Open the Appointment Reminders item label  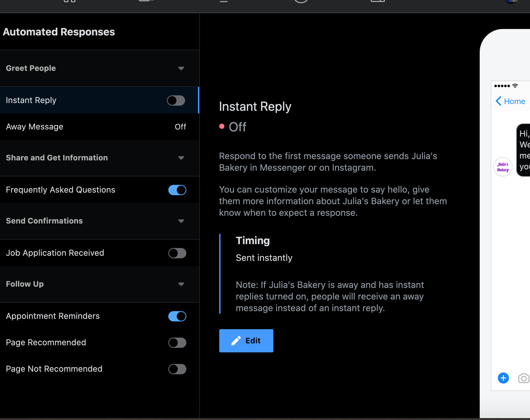coord(53,316)
